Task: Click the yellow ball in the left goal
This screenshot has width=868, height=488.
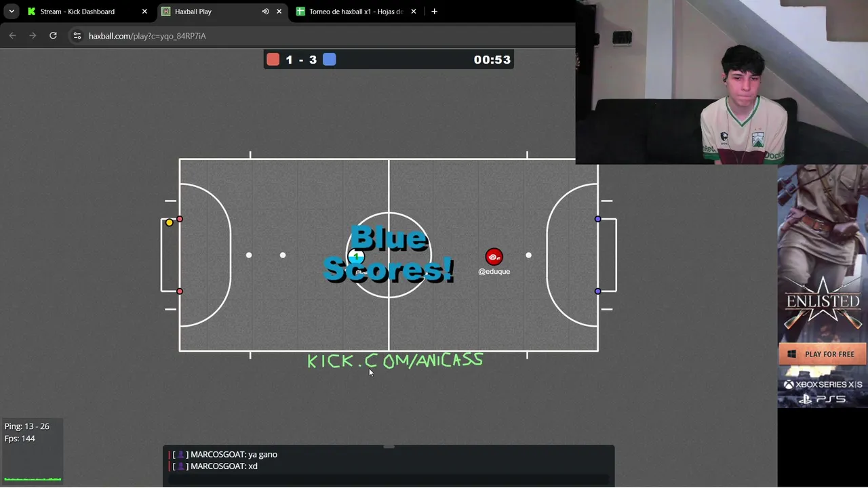Action: pos(170,222)
